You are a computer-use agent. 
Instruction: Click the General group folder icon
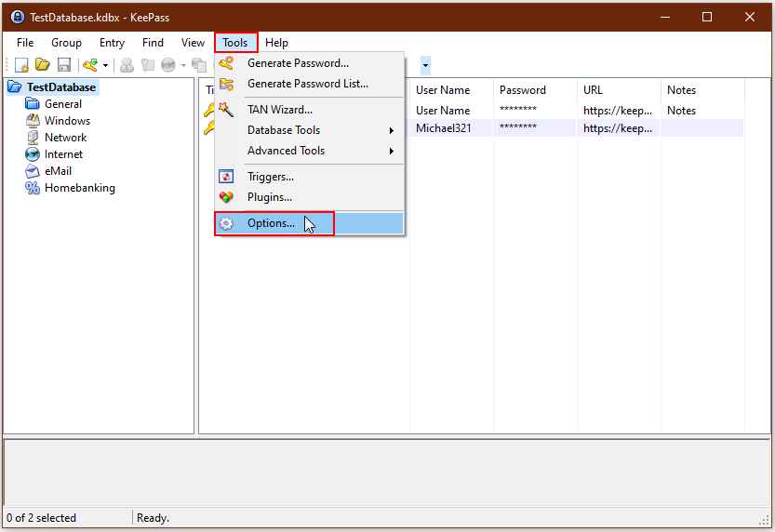click(33, 104)
